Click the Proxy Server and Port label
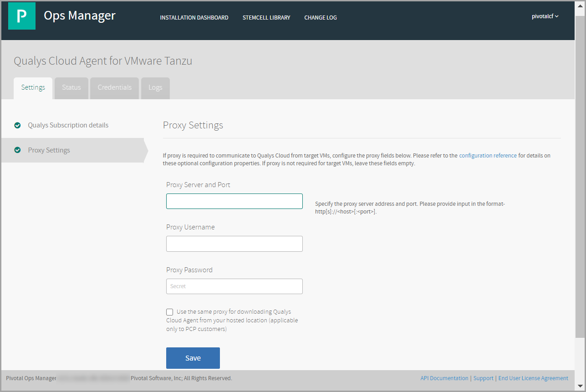 pyautogui.click(x=198, y=185)
